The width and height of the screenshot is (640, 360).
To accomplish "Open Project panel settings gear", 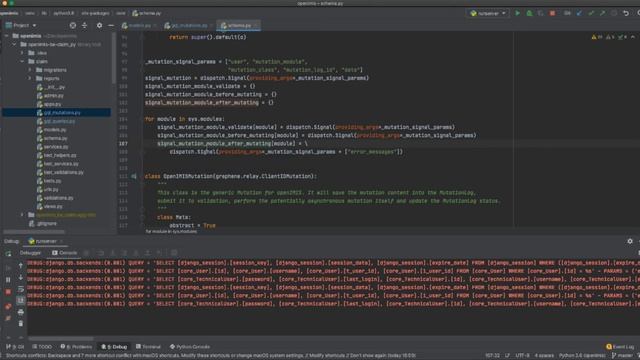I will tap(99, 25).
